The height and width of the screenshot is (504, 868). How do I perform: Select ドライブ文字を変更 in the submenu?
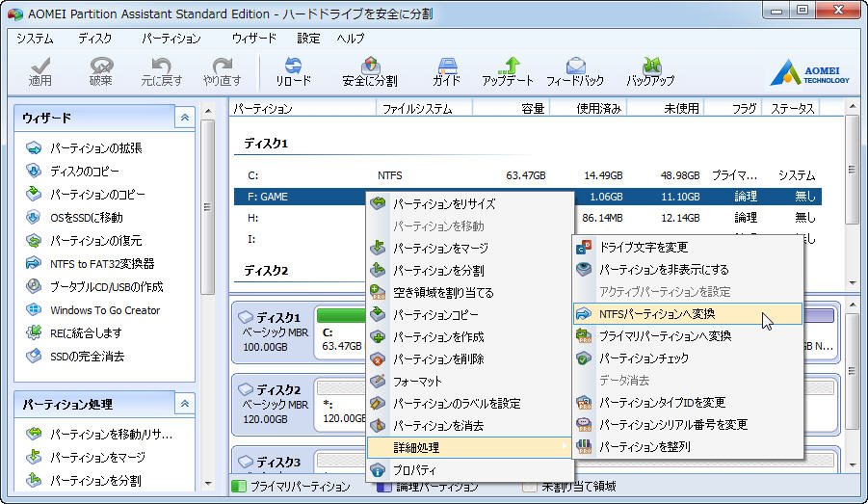[x=688, y=247]
